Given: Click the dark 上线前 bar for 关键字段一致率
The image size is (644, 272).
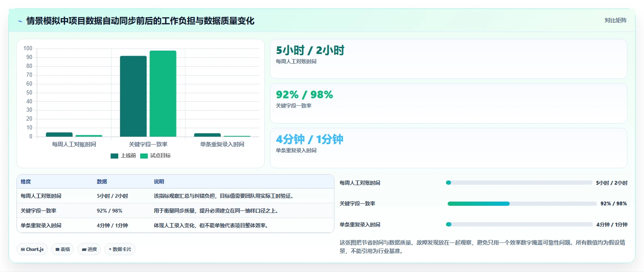Looking at the screenshot, I should click(x=133, y=96).
